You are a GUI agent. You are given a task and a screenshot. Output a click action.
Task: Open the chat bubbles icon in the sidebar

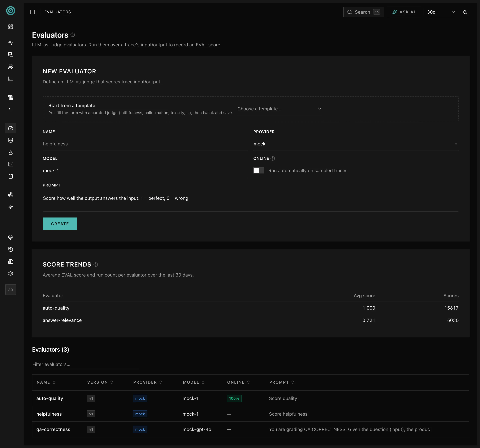click(x=11, y=55)
